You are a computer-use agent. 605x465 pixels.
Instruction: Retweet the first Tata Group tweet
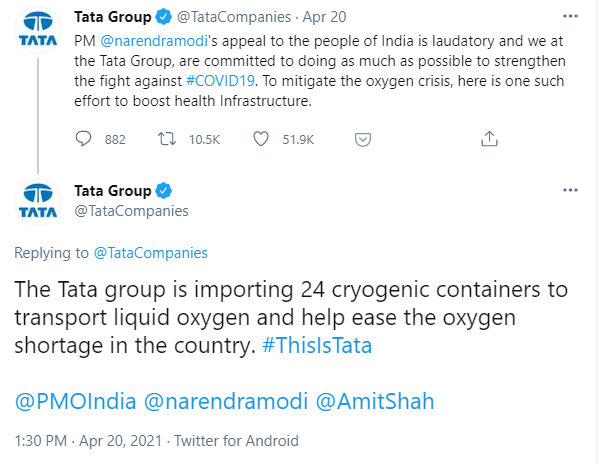point(169,138)
